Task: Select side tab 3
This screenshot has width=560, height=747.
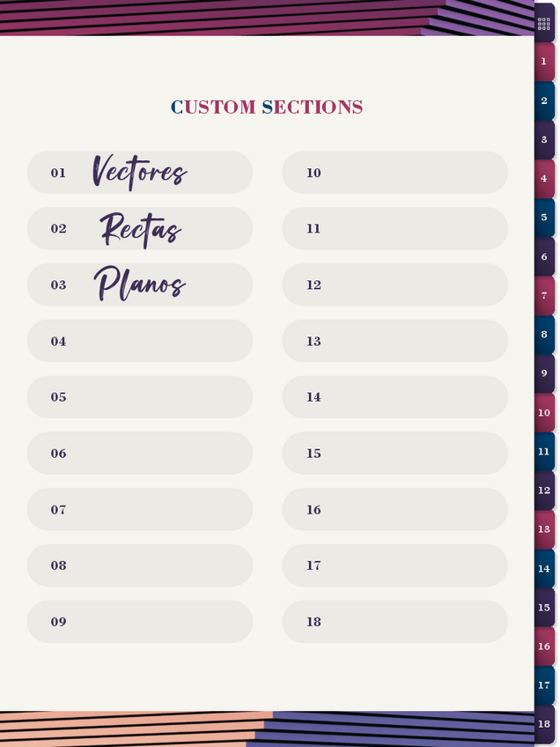Action: tap(544, 140)
